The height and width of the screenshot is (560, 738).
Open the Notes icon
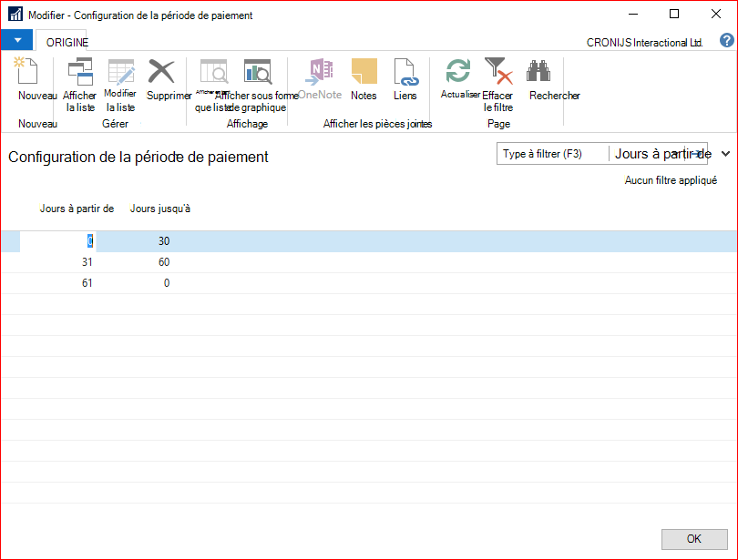tap(364, 71)
